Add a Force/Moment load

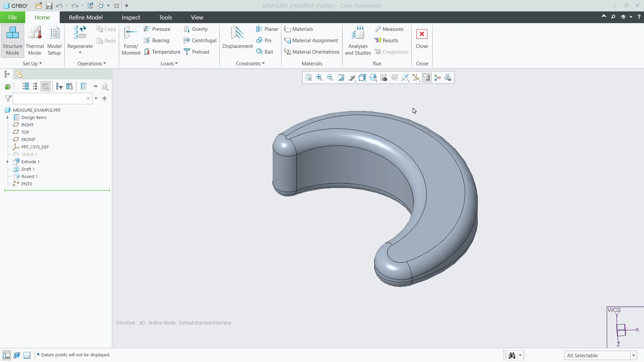point(131,41)
